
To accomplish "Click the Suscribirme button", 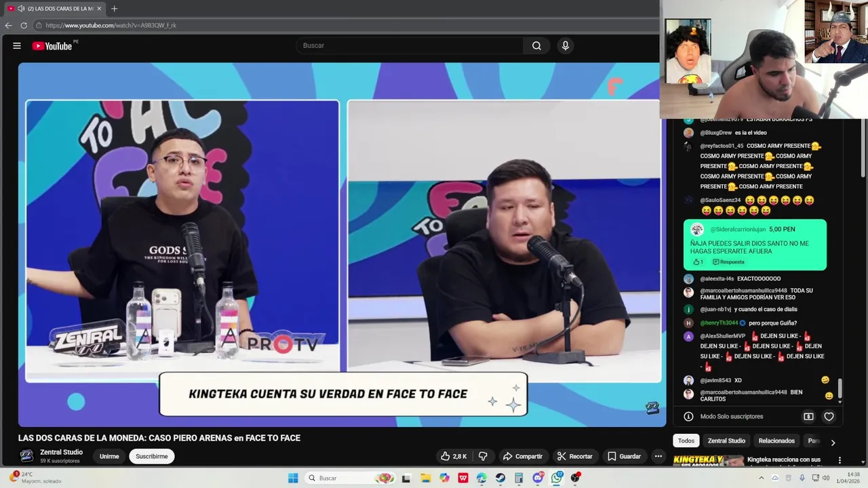I will click(152, 456).
